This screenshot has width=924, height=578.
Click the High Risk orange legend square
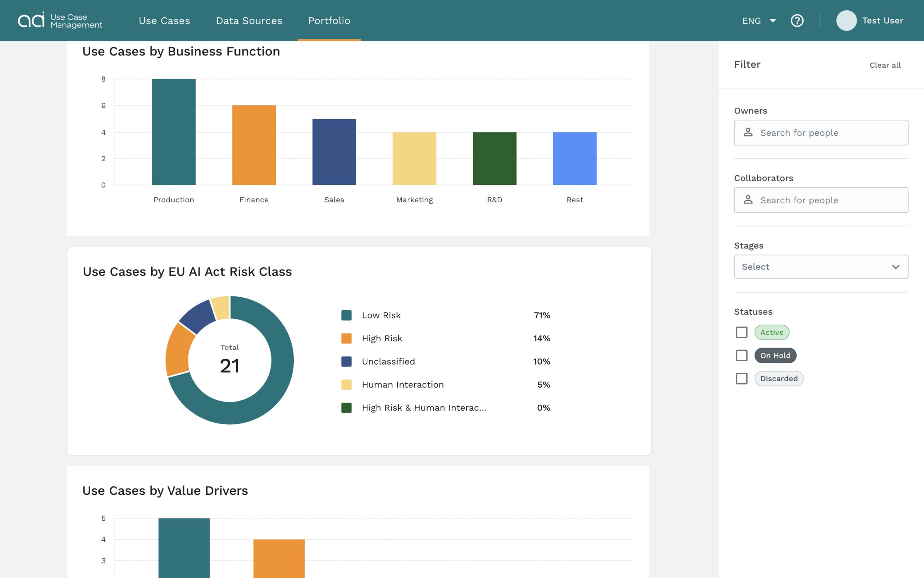pos(346,338)
